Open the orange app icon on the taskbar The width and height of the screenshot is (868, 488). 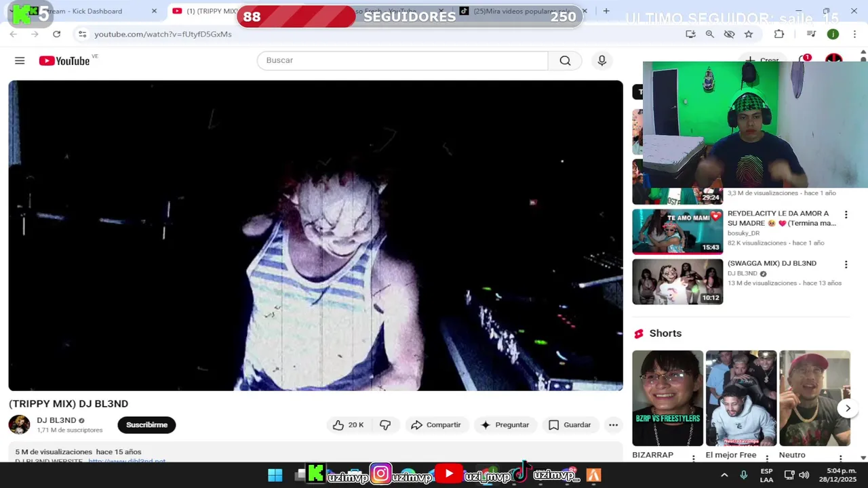(x=593, y=475)
